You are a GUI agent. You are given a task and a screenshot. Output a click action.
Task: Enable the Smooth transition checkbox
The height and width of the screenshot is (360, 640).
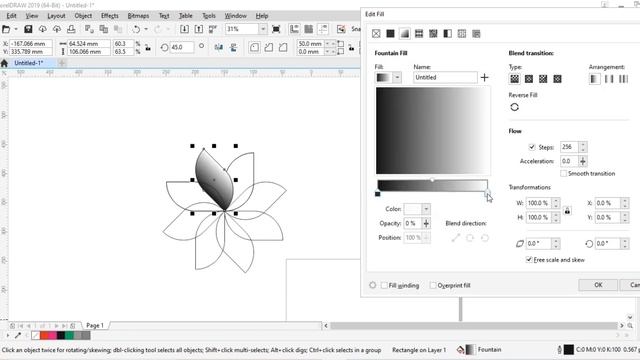[563, 173]
